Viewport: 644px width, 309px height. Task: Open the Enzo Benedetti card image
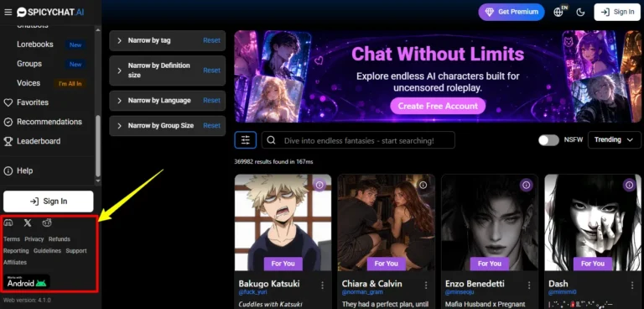[490, 223]
